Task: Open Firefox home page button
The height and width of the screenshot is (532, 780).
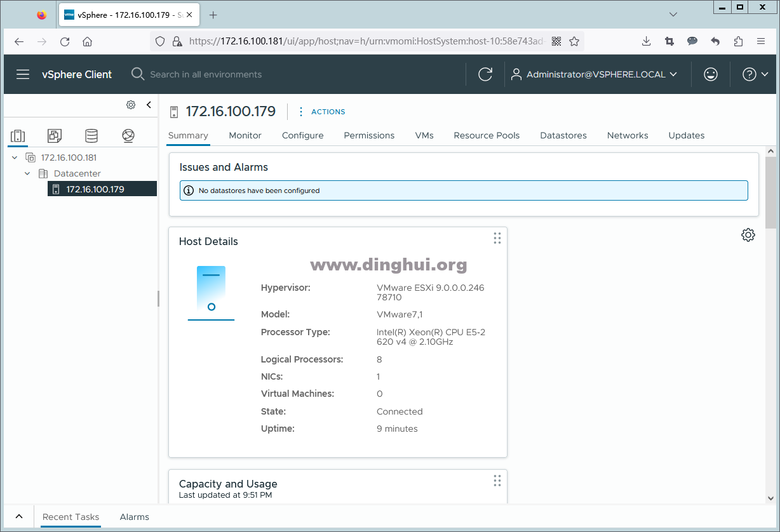Action: point(88,41)
